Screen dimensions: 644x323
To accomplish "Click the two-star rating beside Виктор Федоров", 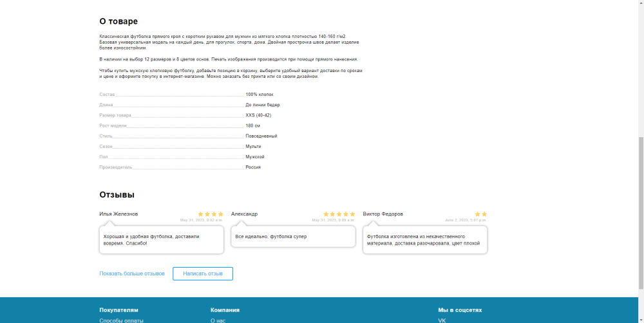I will pyautogui.click(x=480, y=214).
